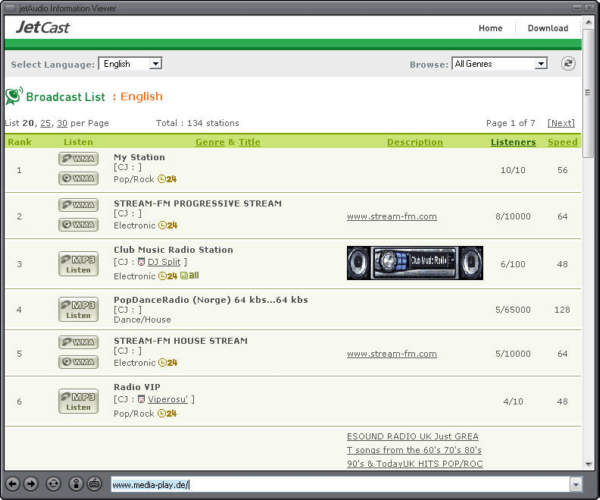
Task: Click 'STREAM-FM PROGRESSIVE STREAM' title
Action: point(197,204)
